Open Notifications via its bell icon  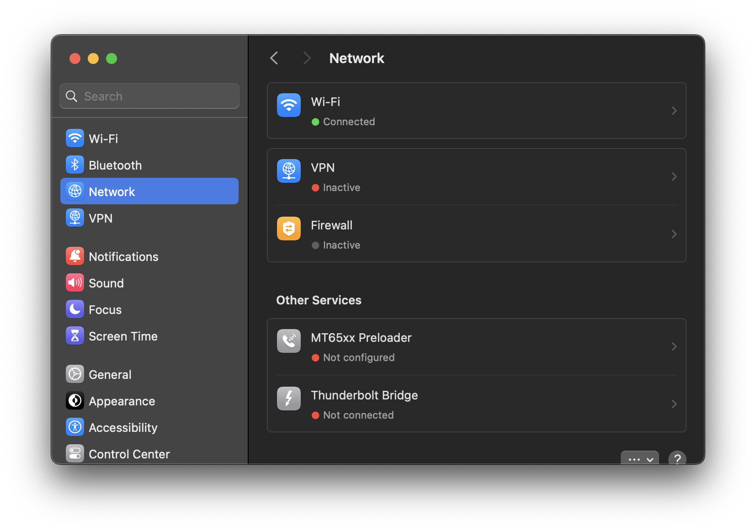click(x=75, y=256)
